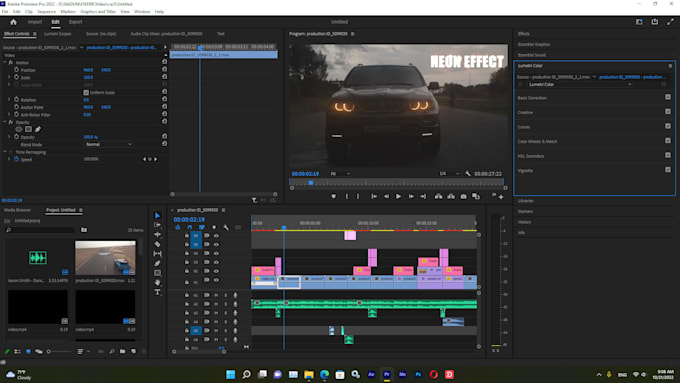Click the Program monitor playhead scrubber
This screenshot has width=680, height=383.
click(x=311, y=183)
